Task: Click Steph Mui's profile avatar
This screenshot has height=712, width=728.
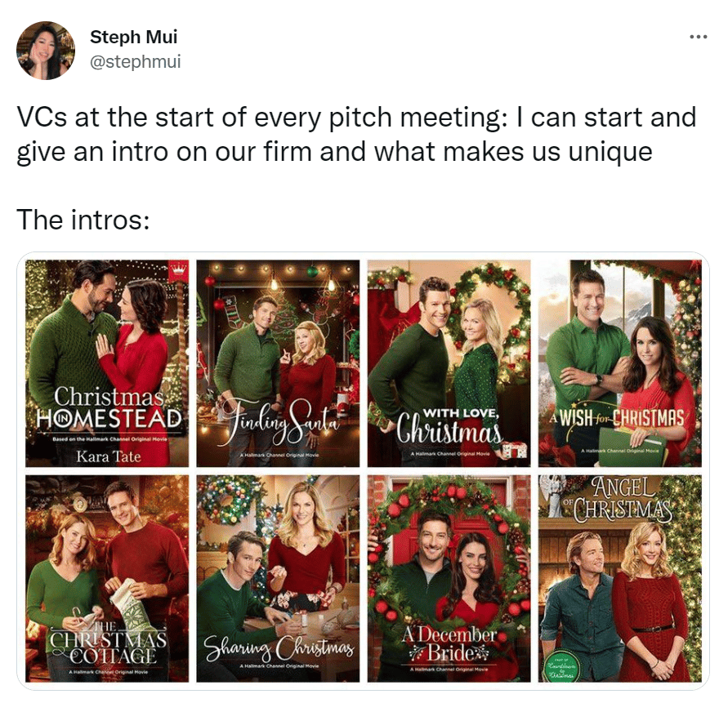Action: click(x=46, y=50)
